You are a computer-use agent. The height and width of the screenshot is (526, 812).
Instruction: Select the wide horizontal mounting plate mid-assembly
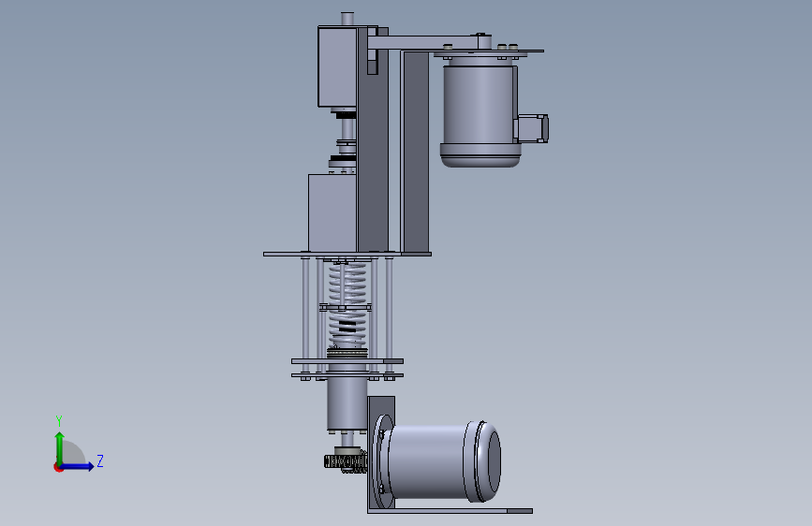(347, 255)
